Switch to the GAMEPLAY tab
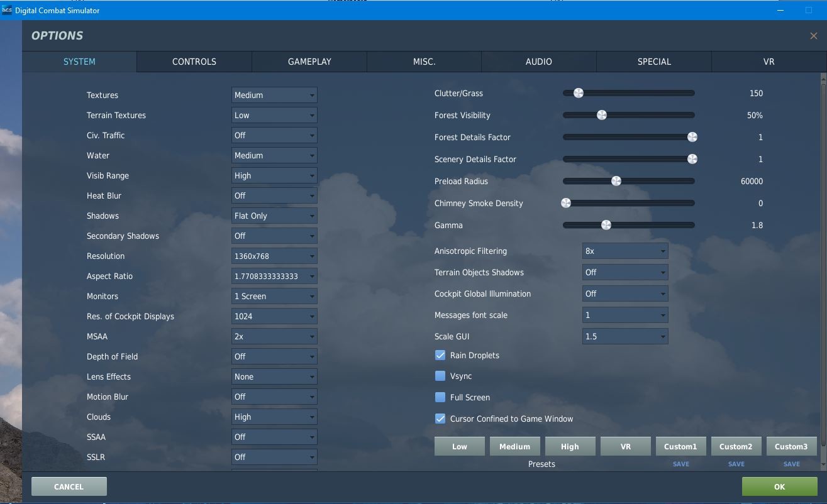The width and height of the screenshot is (827, 504). click(x=309, y=62)
